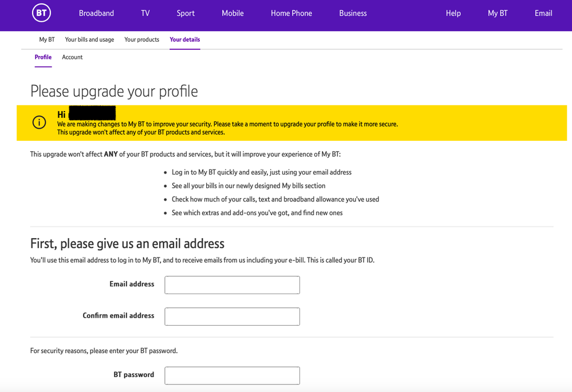The image size is (572, 392).
Task: Open the TV menu
Action: tap(145, 13)
